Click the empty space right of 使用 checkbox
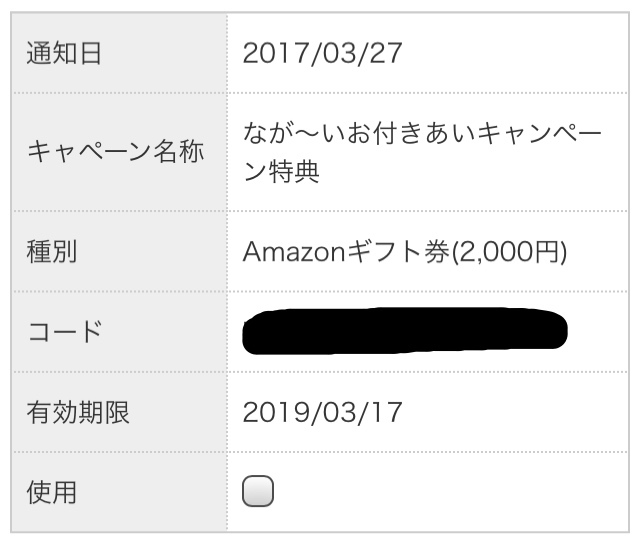Image resolution: width=640 pixels, height=550 pixels. tap(450, 492)
